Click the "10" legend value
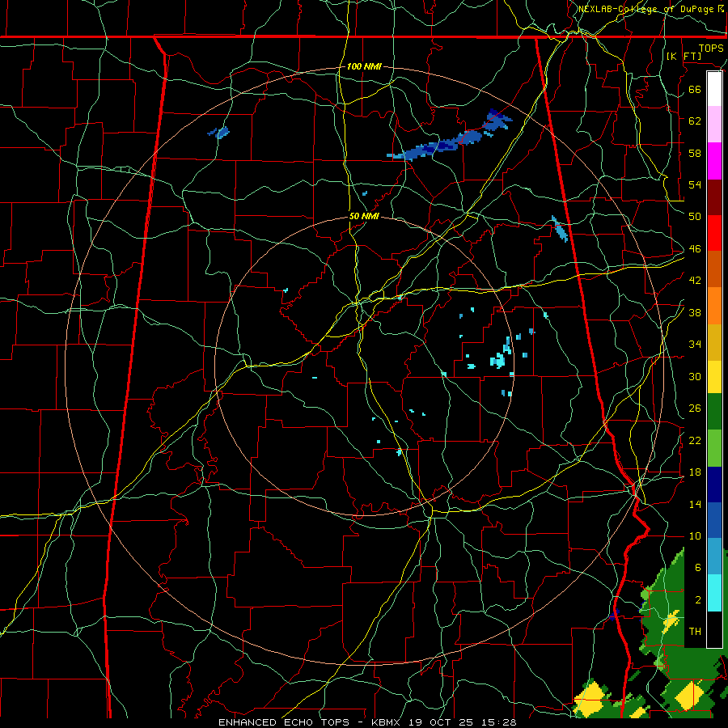 click(x=695, y=536)
